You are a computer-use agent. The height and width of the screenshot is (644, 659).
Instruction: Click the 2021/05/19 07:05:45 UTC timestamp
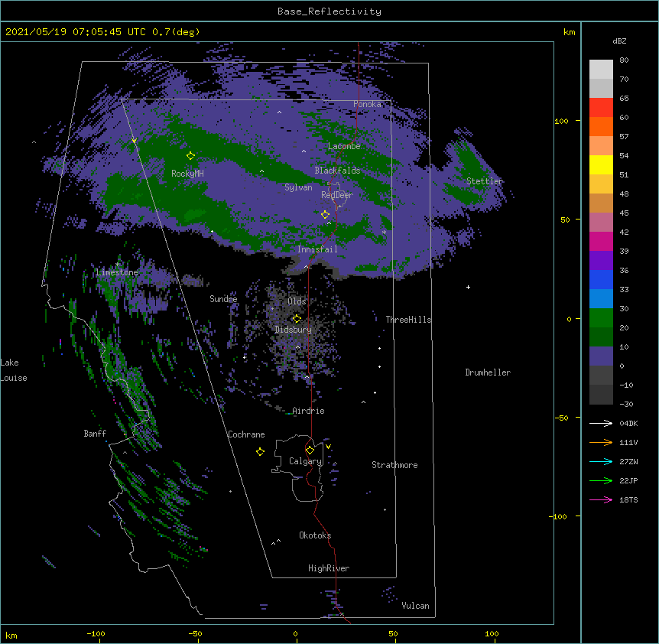(75, 32)
